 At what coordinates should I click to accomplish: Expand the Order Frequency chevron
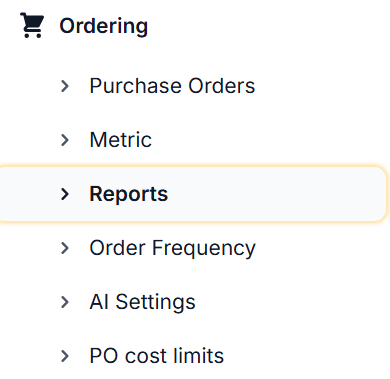point(65,248)
